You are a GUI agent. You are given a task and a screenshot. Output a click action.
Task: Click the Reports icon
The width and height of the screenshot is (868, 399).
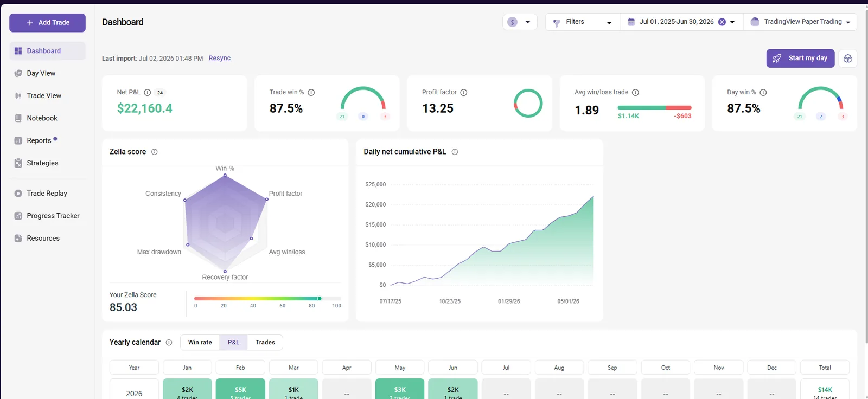18,140
